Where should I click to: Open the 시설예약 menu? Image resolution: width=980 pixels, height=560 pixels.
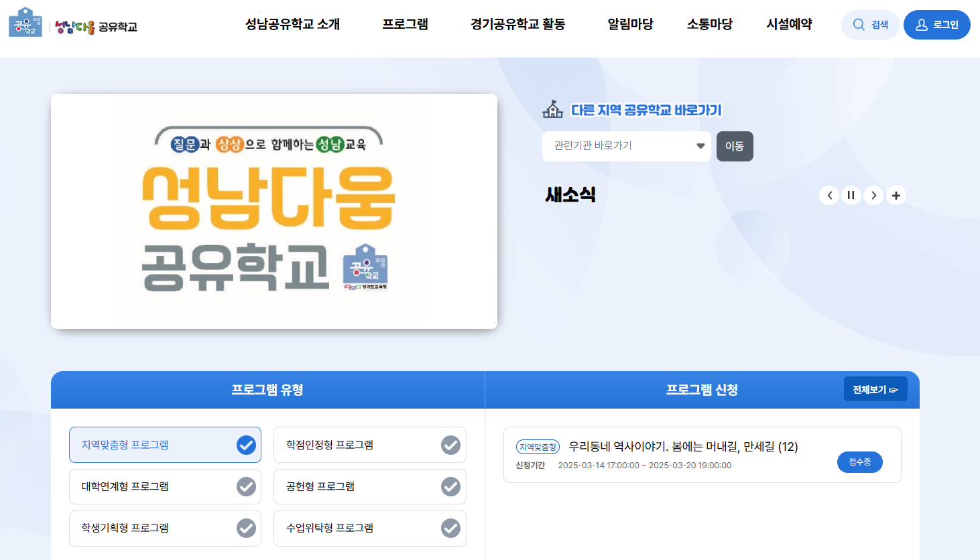point(789,24)
